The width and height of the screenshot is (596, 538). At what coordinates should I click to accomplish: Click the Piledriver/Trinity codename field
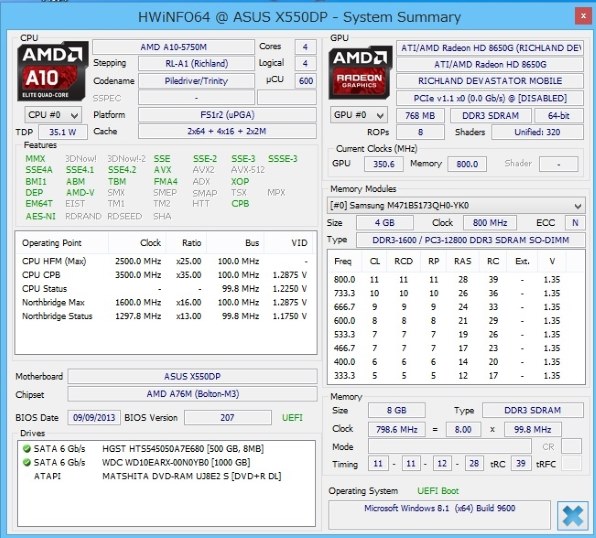[x=196, y=81]
